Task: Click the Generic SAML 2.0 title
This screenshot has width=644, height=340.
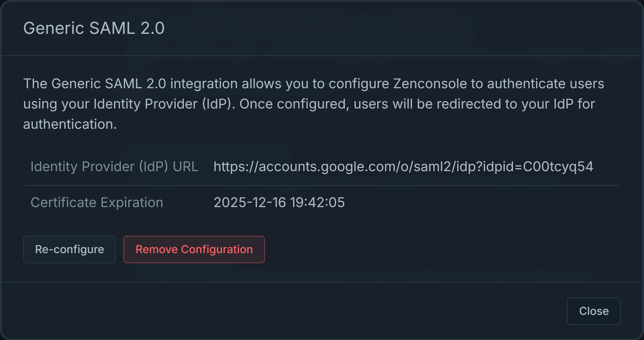Action: (94, 28)
